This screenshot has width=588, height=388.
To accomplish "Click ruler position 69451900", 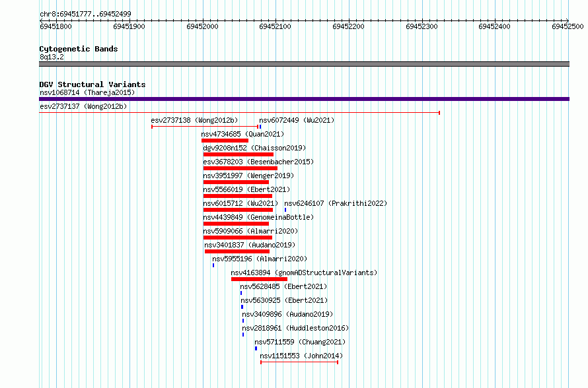I will tap(129, 26).
